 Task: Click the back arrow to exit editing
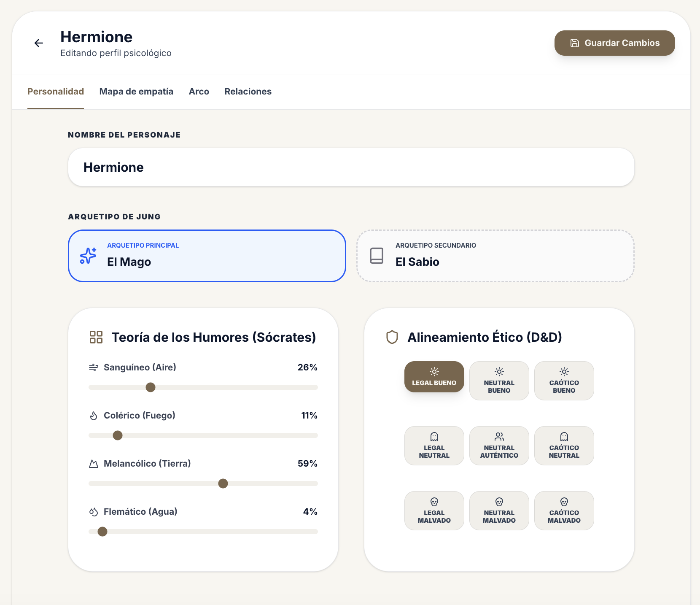click(39, 43)
